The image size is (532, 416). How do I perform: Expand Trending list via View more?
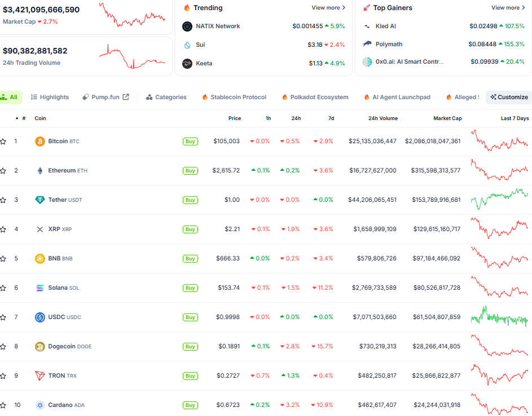328,8
